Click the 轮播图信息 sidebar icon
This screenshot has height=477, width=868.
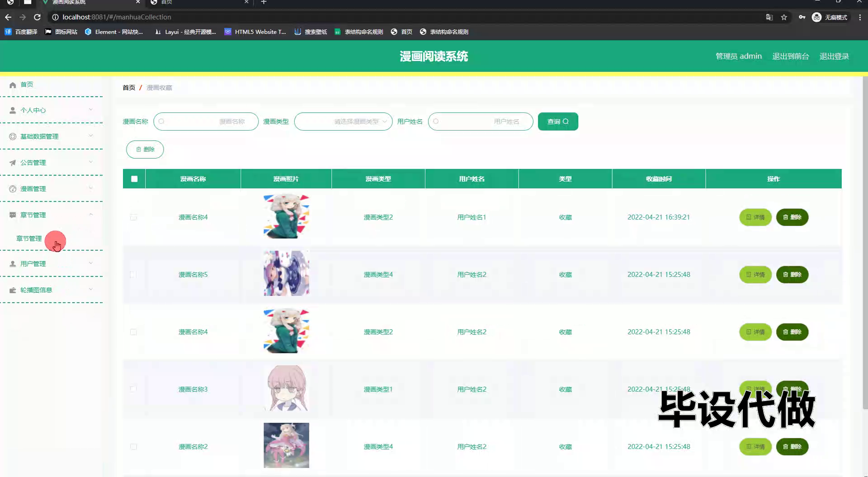tap(13, 290)
